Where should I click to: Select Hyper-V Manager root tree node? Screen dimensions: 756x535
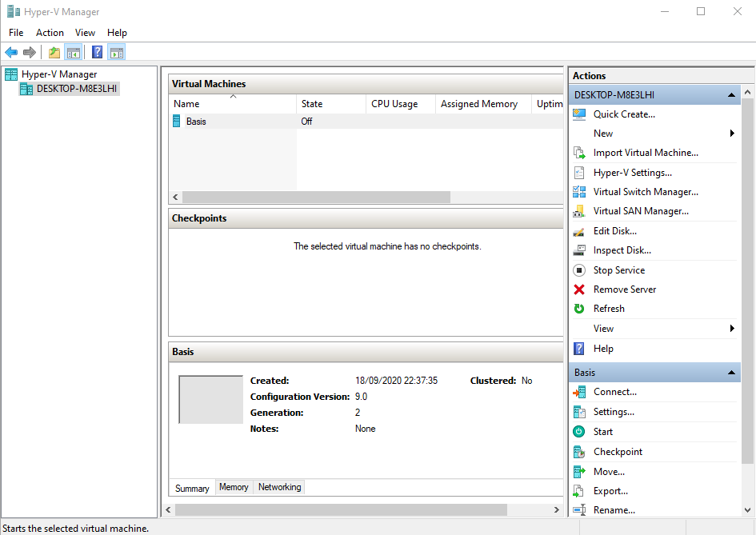tap(59, 74)
